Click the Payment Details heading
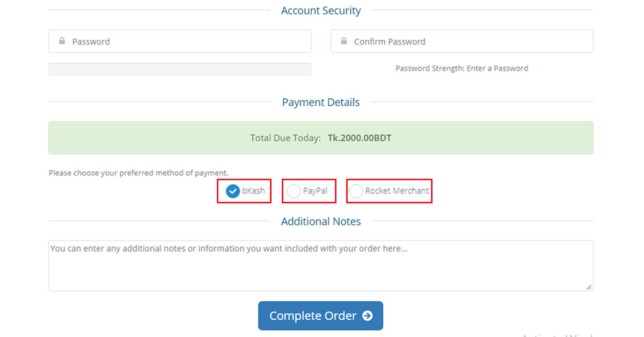The height and width of the screenshot is (337, 644). [320, 102]
